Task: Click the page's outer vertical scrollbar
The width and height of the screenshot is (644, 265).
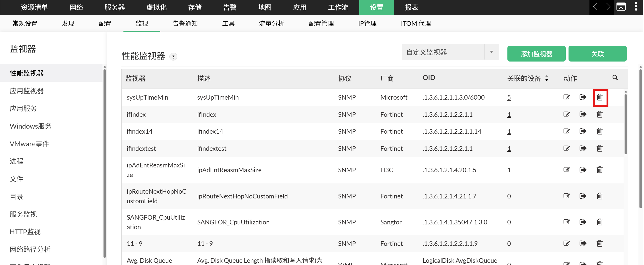Action: 640,139
